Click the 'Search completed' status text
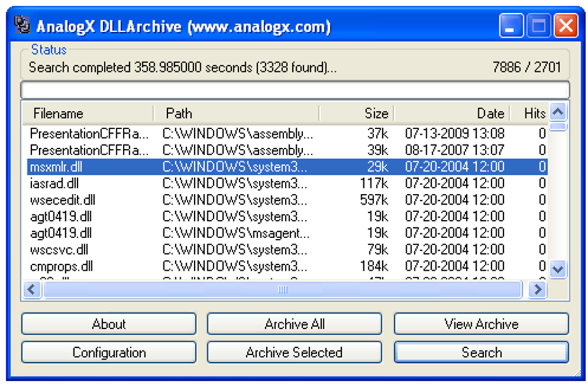Viewport: 588px width, 387px height. (183, 67)
